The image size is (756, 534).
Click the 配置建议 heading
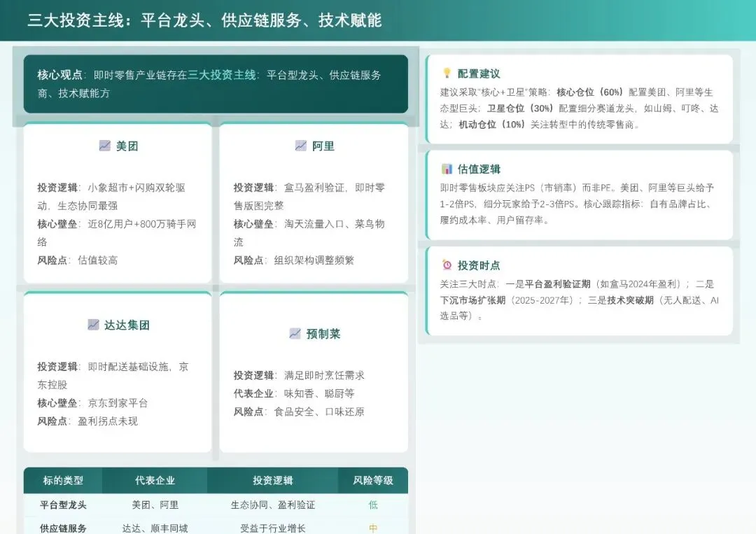(x=479, y=73)
